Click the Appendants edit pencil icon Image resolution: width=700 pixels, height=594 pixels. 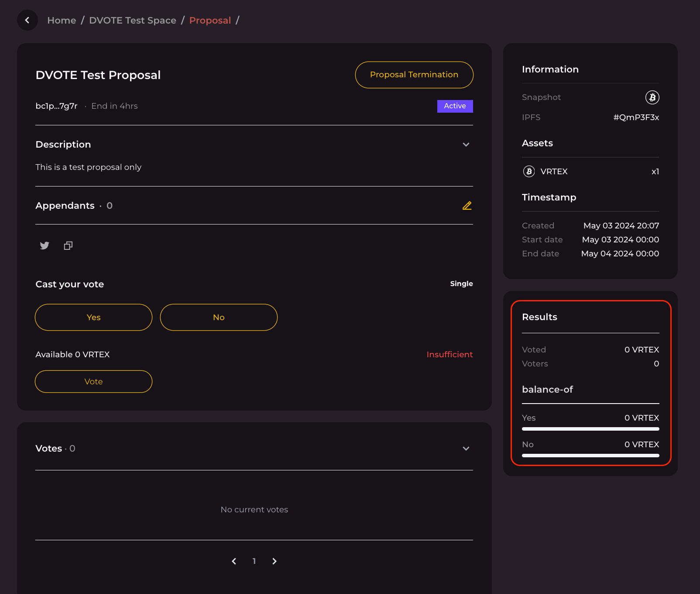[x=467, y=206]
